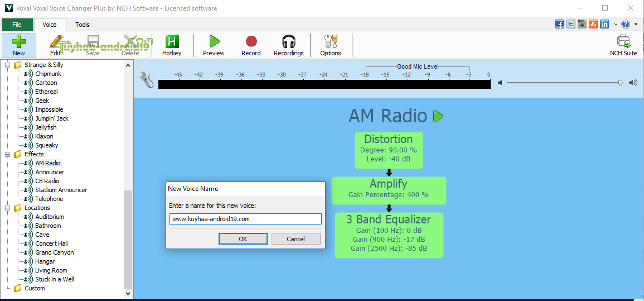
Task: Click the Google Plus share icon
Action: [582, 24]
